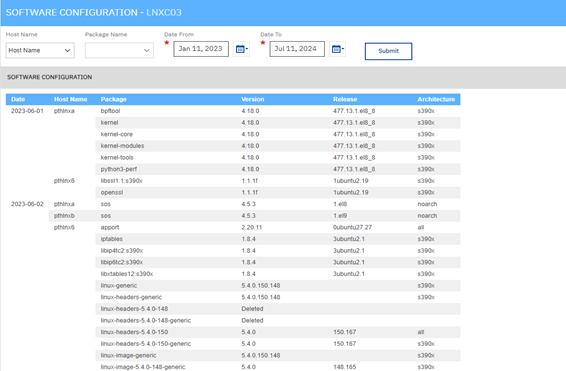Click the linux-generic package cell
566x371 pixels.
[119, 285]
